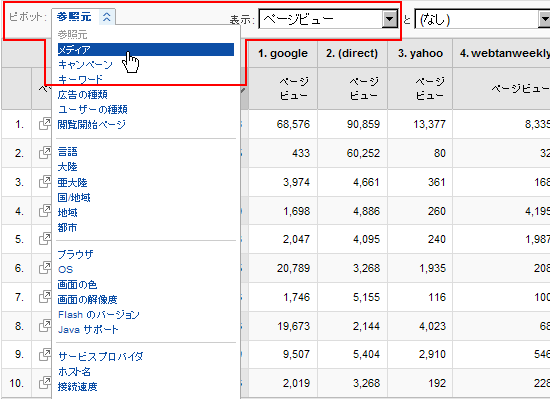This screenshot has height=399, width=550.
Task: Open external link icon in row 9
Action: pyautogui.click(x=45, y=354)
